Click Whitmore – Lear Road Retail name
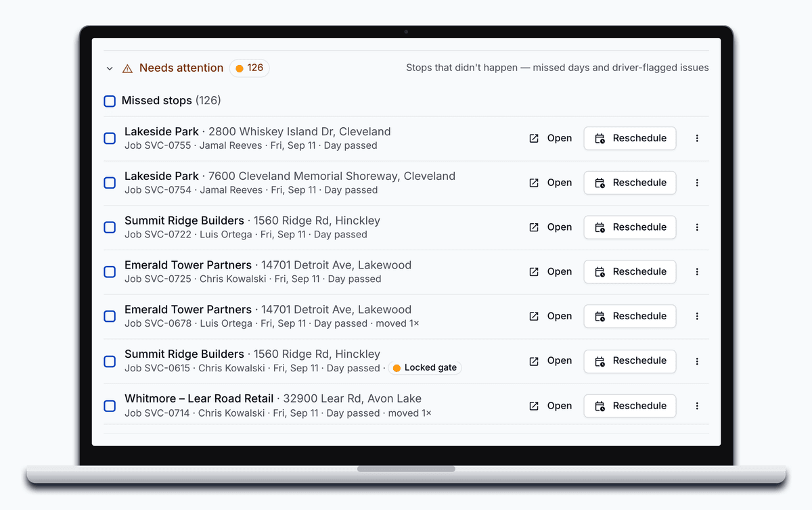The image size is (812, 510). tap(199, 398)
